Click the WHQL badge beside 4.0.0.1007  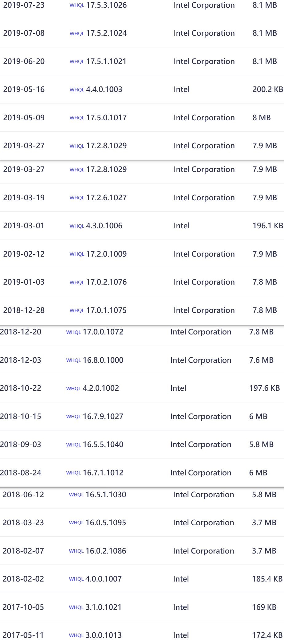[x=76, y=579]
